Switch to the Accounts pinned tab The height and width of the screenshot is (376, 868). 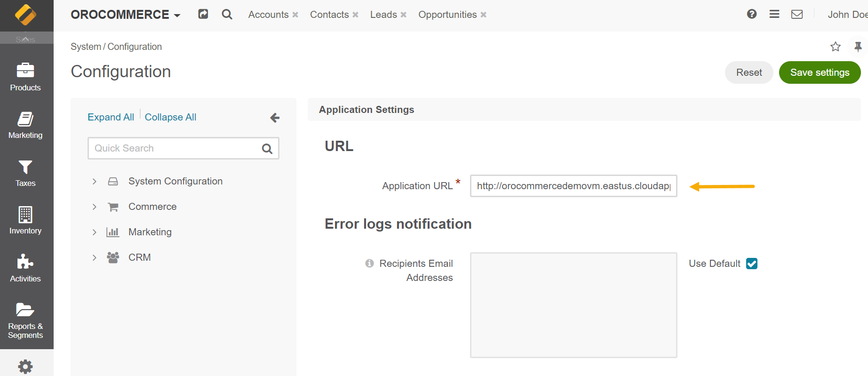268,15
